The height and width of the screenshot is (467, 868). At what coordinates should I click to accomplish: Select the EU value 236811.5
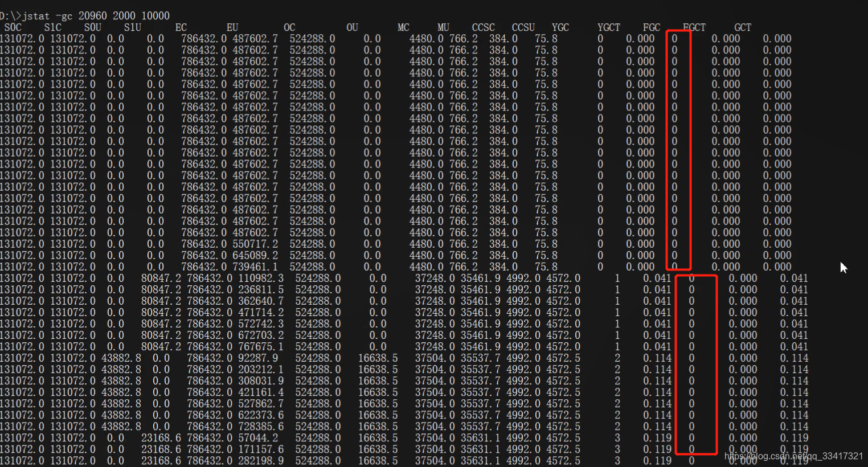click(x=261, y=289)
